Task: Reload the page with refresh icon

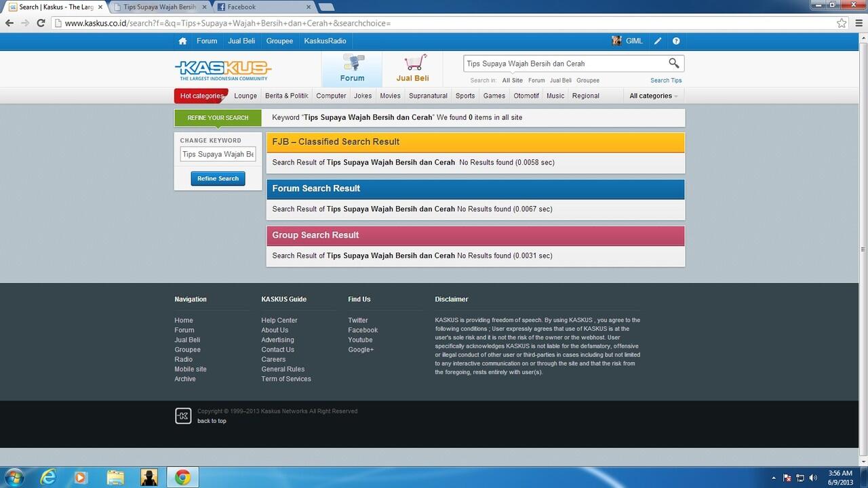Action: click(41, 23)
